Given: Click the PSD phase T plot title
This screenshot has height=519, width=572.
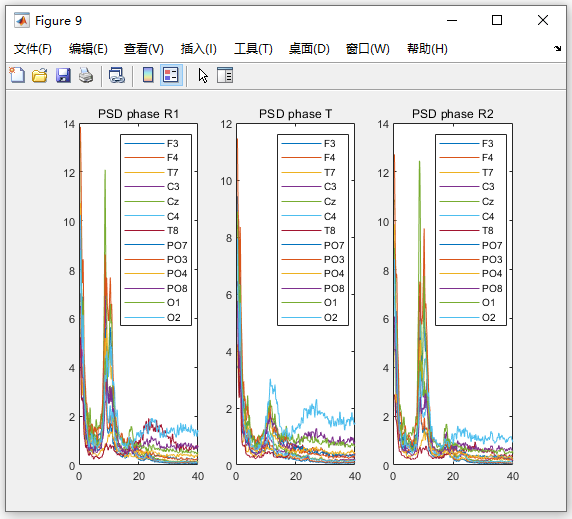Looking at the screenshot, I should pos(295,114).
